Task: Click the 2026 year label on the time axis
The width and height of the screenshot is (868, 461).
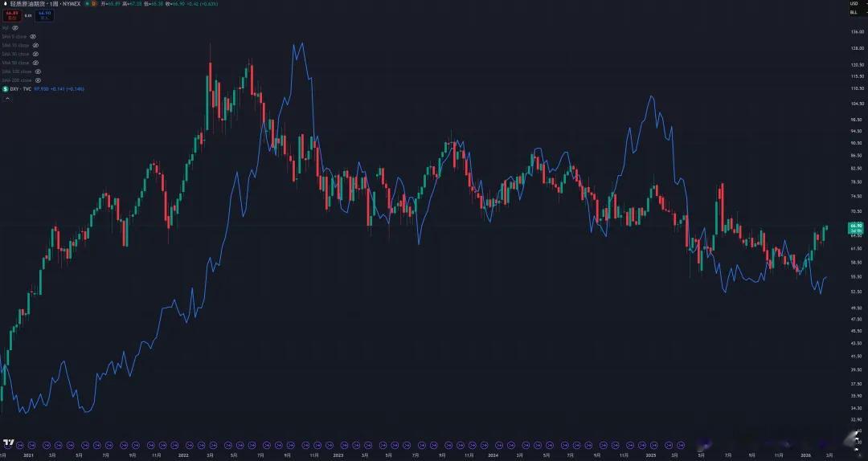Action: [x=806, y=455]
